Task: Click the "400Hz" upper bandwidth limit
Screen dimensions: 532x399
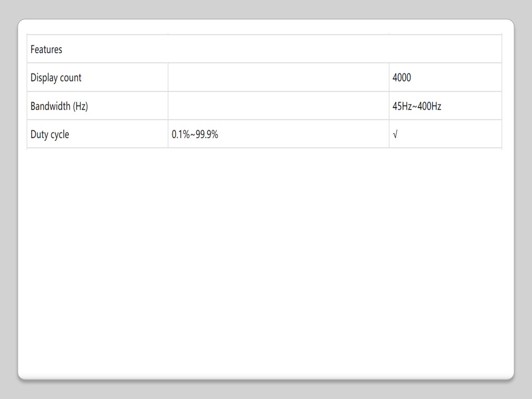Action: click(x=428, y=106)
